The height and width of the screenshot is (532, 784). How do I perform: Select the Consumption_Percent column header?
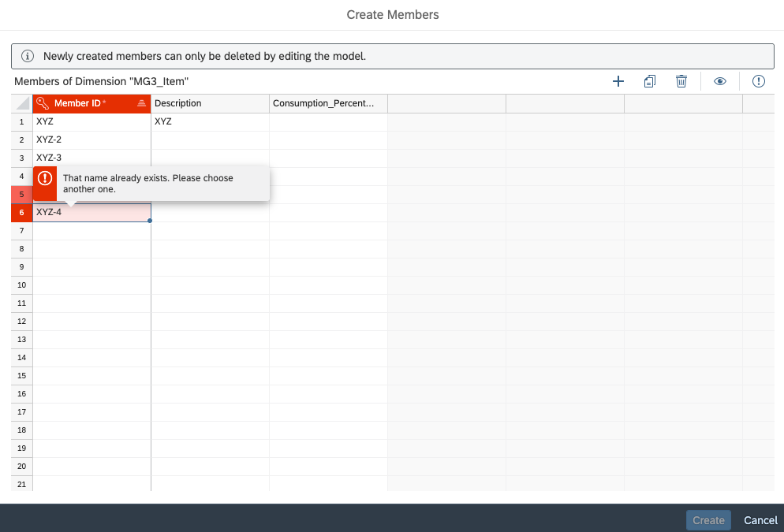328,103
